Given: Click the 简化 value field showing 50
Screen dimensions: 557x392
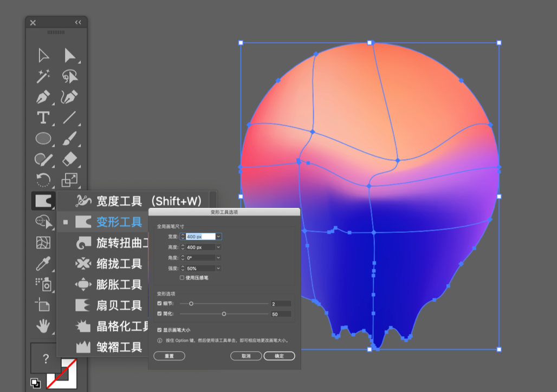Looking at the screenshot, I should [281, 314].
